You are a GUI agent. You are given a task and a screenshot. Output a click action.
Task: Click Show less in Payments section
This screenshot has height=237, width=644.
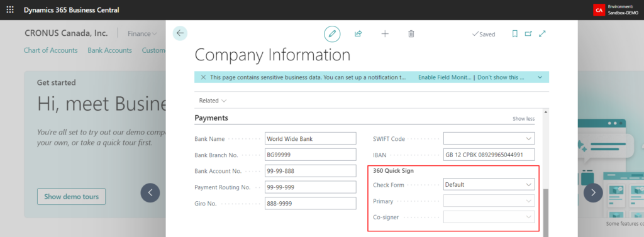coord(523,119)
